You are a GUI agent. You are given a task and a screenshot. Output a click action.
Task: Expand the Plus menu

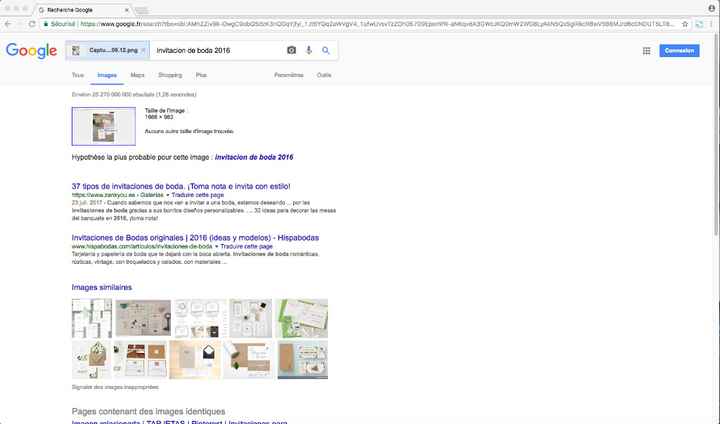(201, 75)
